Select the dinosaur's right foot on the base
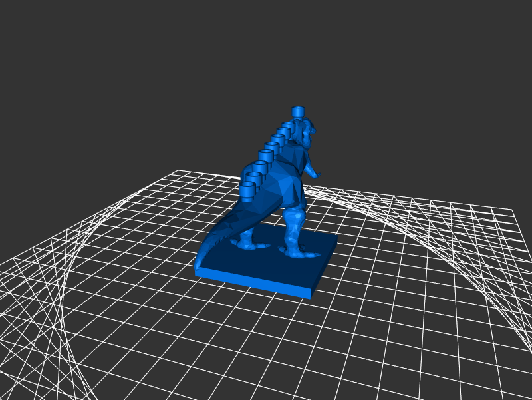Image resolution: width=532 pixels, height=400 pixels. coord(296,252)
